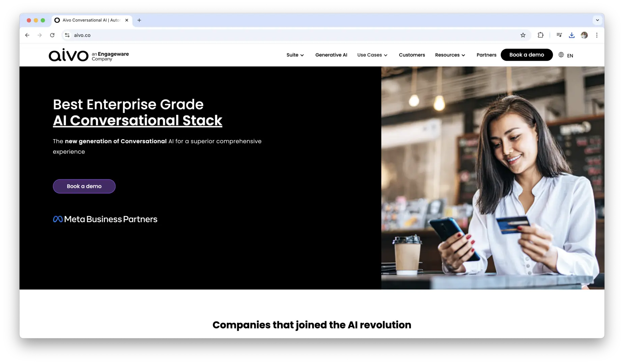Click the Chrome profile avatar
624x364 pixels.
[584, 35]
